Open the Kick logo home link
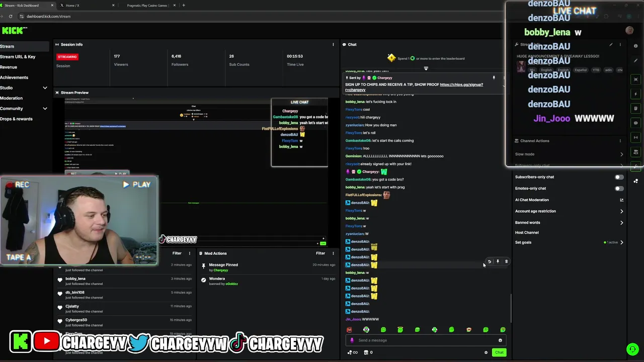Viewport: 644px width, 362px height. (x=12, y=31)
